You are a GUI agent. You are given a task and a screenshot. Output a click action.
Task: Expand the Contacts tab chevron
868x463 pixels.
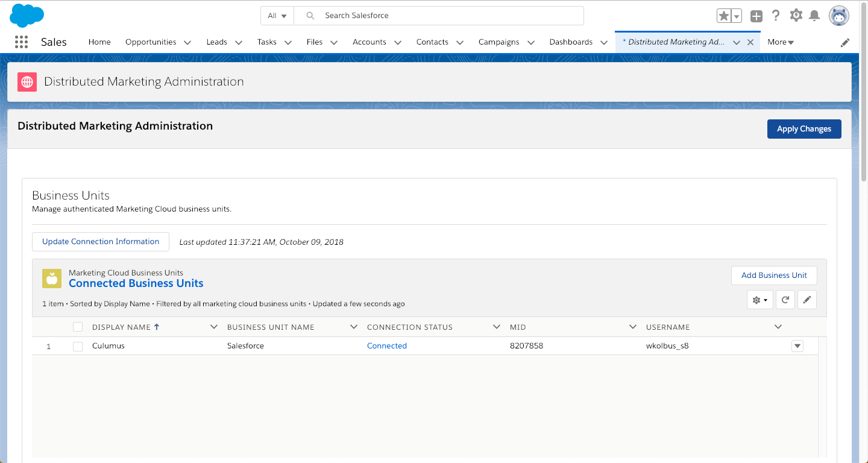pos(460,42)
